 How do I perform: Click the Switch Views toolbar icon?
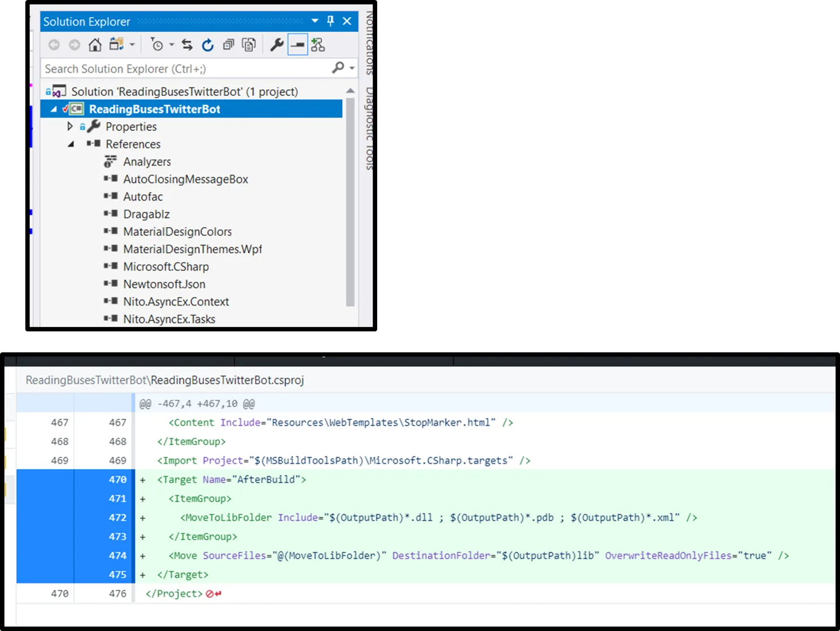coord(116,44)
